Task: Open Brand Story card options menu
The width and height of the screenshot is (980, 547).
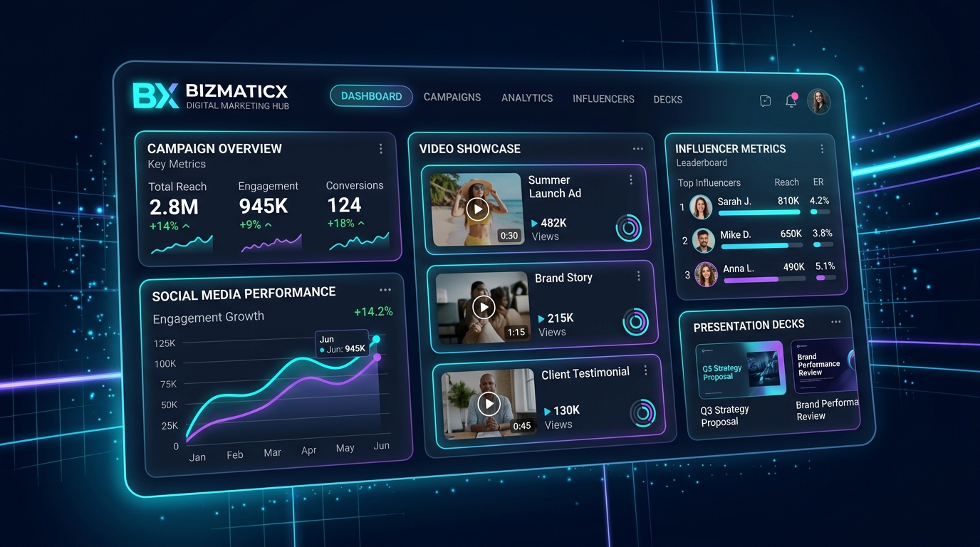Action: pos(638,276)
